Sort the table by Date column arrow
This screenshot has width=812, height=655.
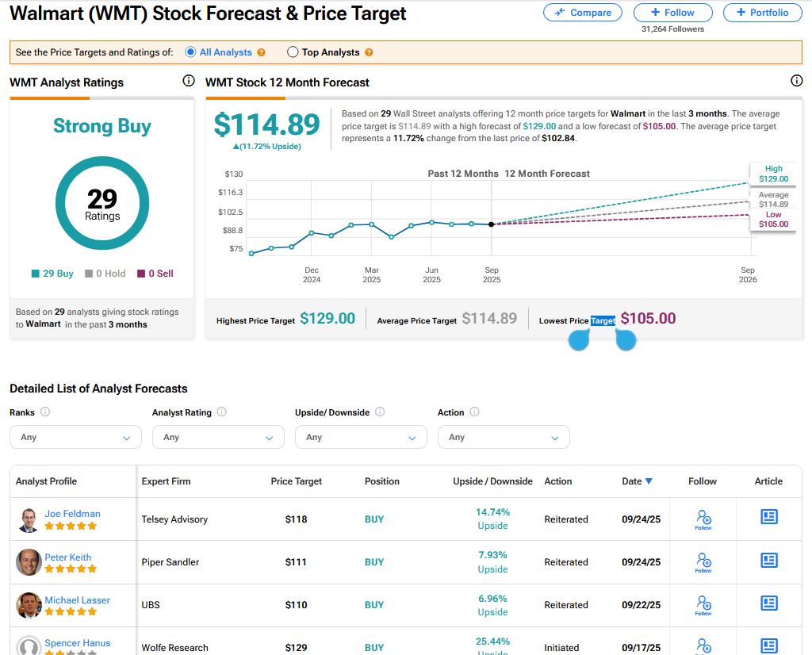(x=649, y=481)
